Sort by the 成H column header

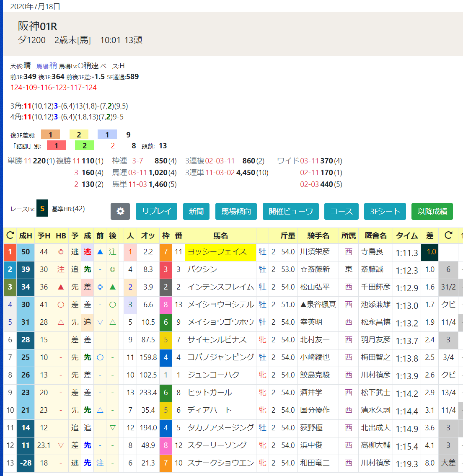click(x=26, y=235)
